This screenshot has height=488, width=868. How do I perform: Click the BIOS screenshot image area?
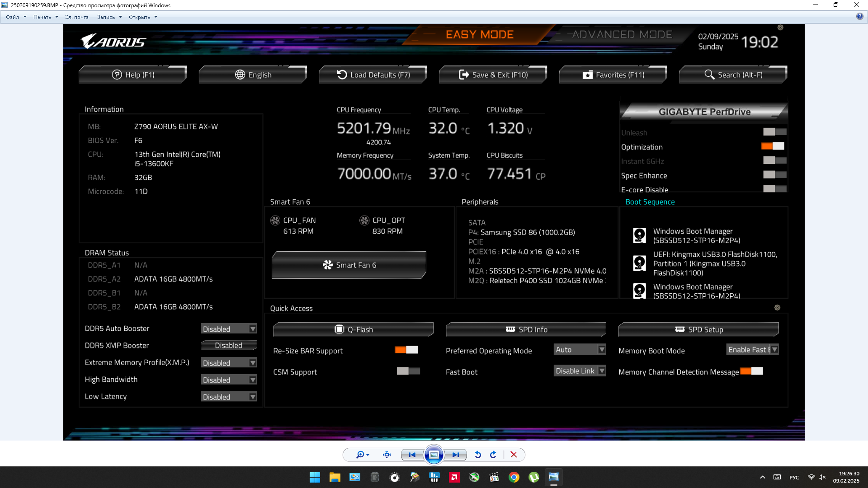coord(434,232)
